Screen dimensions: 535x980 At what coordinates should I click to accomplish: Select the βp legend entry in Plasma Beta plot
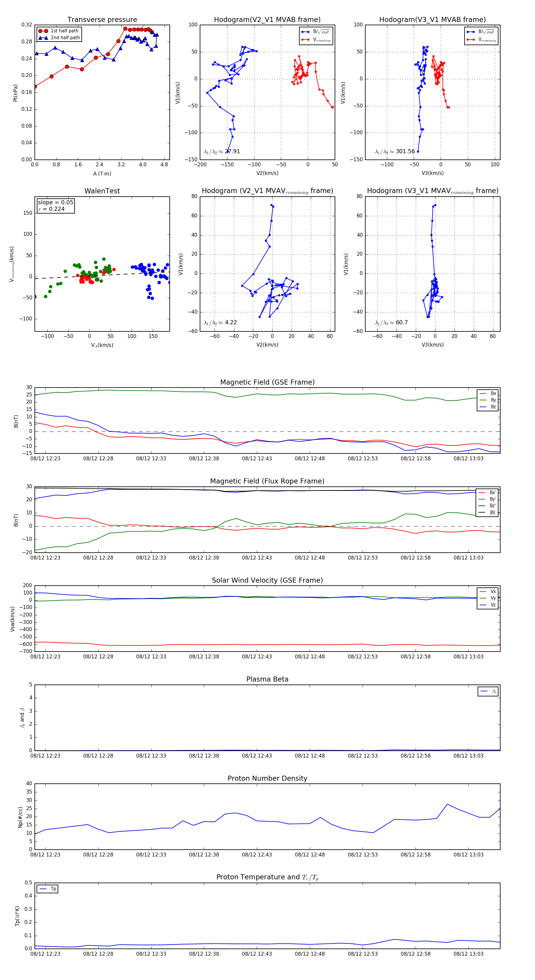coord(488,691)
